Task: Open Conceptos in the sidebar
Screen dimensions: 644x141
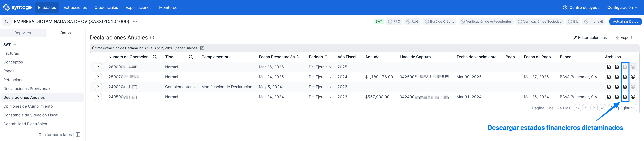Action: pyautogui.click(x=13, y=62)
